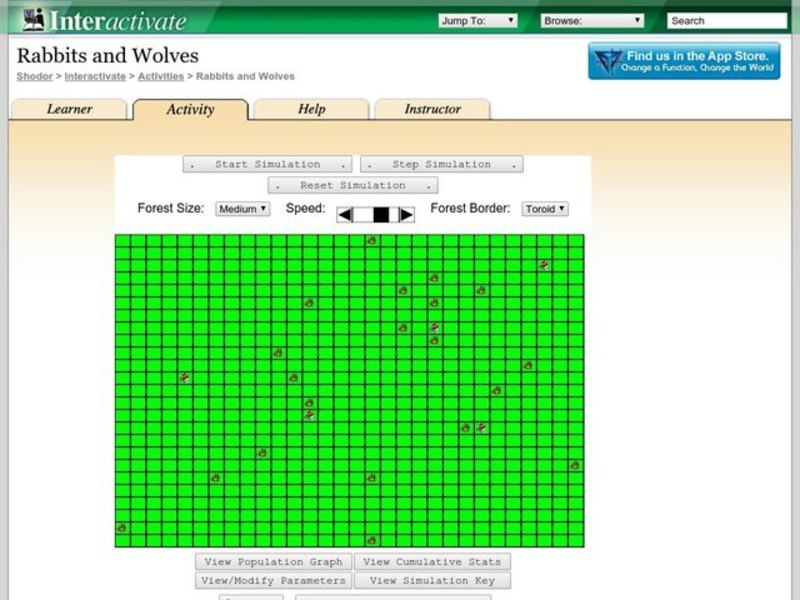Expand the Jump To dropdown
Screen dimensions: 800x600
pos(477,20)
